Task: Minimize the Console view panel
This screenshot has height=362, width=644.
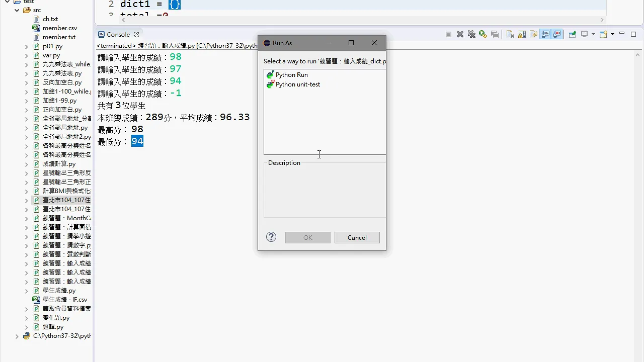Action: click(622, 34)
